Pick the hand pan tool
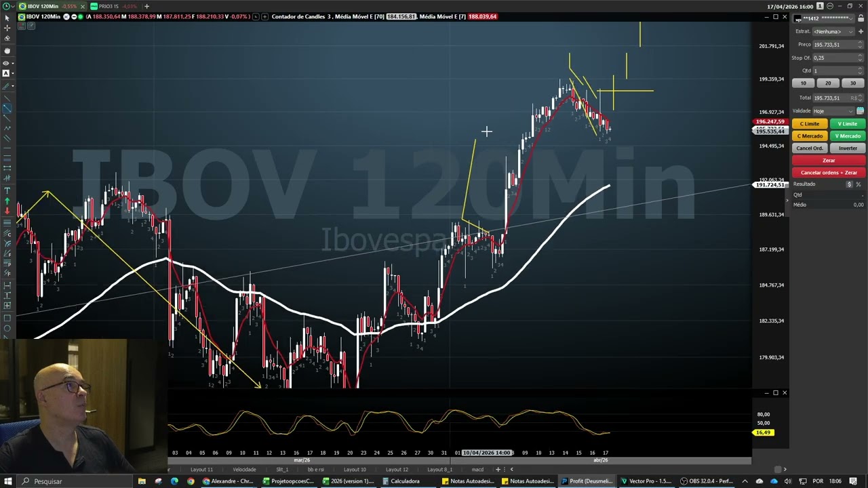The image size is (868, 488). [x=7, y=49]
